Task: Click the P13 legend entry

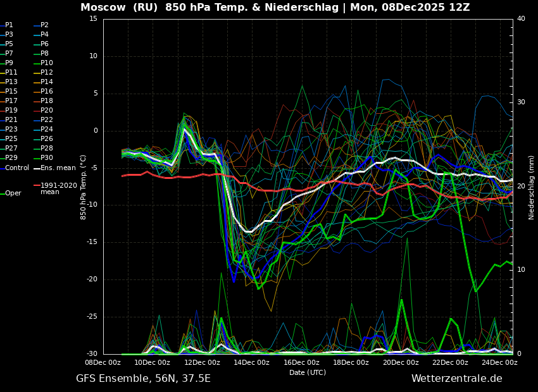Action: point(11,82)
